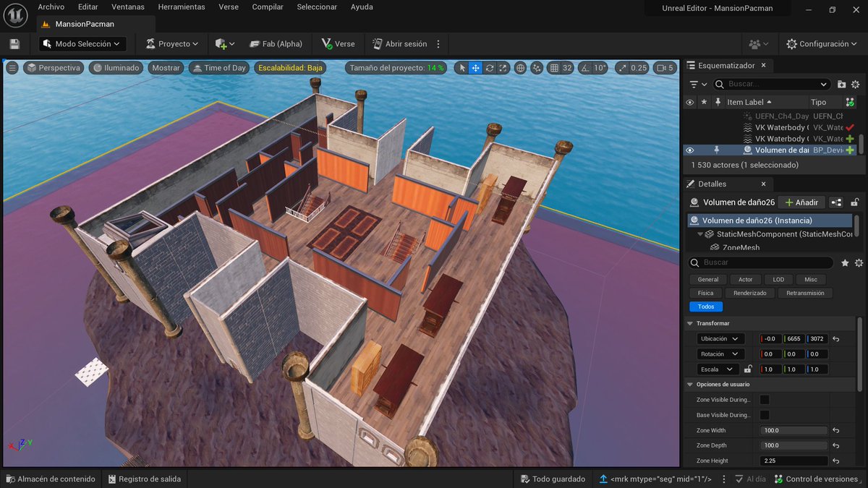The height and width of the screenshot is (488, 868).
Task: Click Tamaño del proyecto 14% indicator
Action: click(396, 68)
